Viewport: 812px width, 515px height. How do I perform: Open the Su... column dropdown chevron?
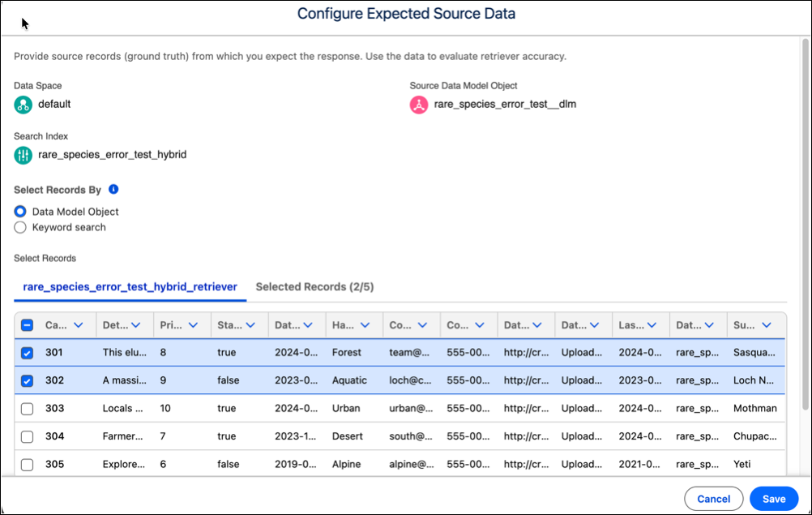tap(767, 325)
